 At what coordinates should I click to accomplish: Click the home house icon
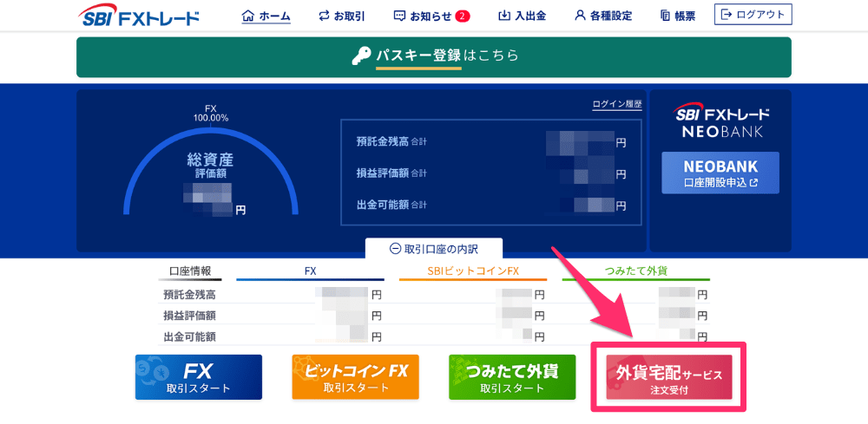(x=248, y=16)
